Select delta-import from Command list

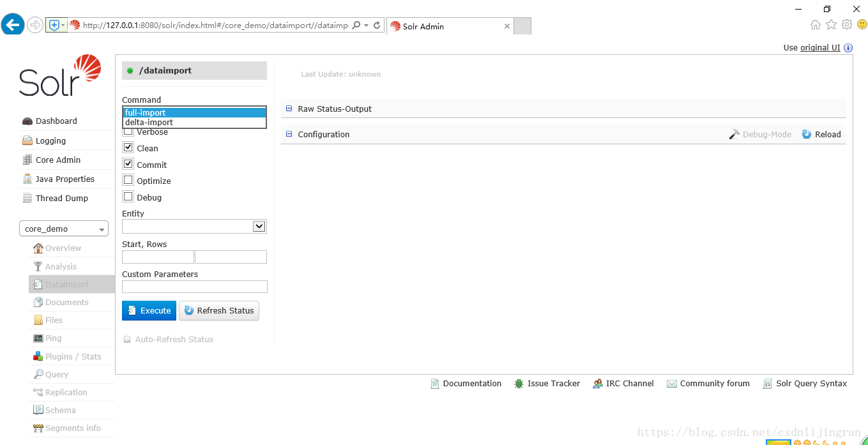[194, 122]
